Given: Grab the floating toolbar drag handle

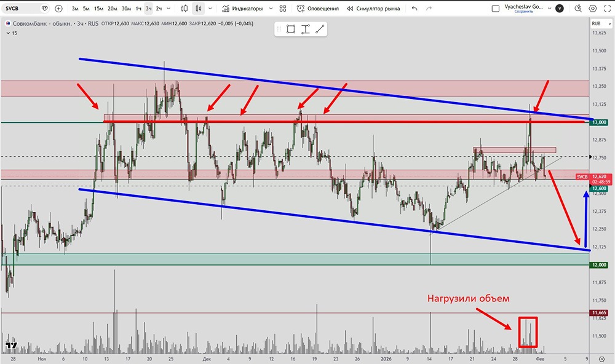Looking at the screenshot, I should (x=279, y=29).
